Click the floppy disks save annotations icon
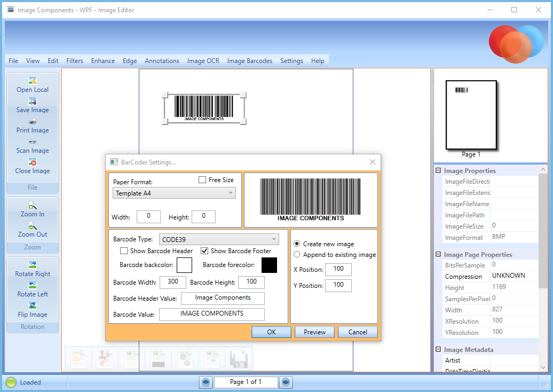The width and height of the screenshot is (553, 392). [x=239, y=359]
